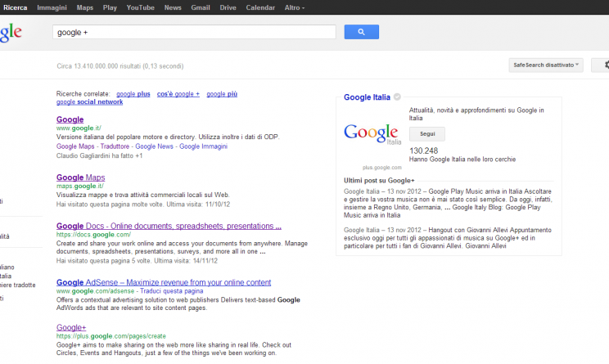Click the post about Google Play Music arriva in Italia

(x=448, y=203)
